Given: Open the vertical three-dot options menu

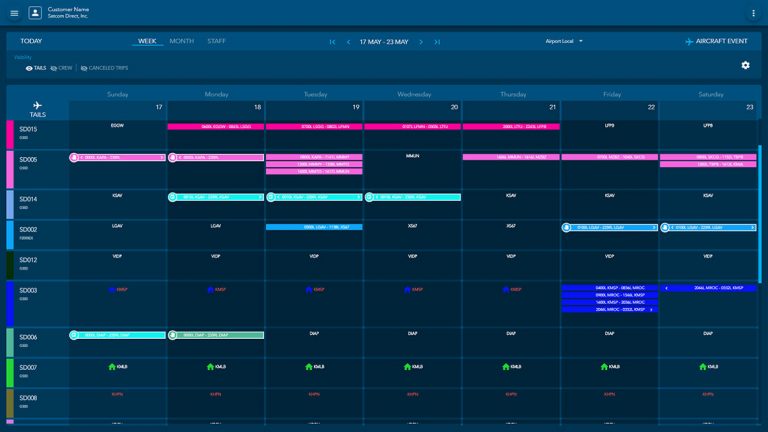Looking at the screenshot, I should 753,13.
